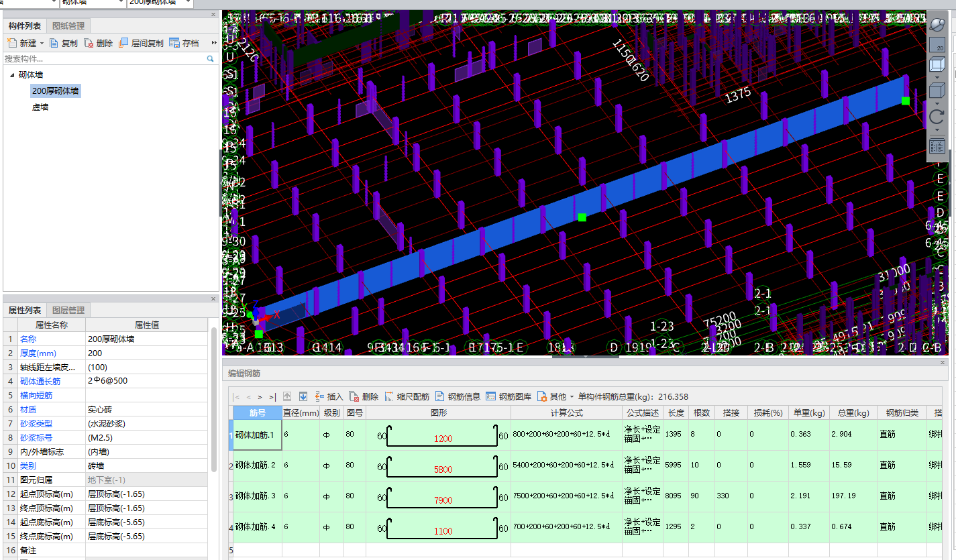Click the 7900 rebar shape diagram
The height and width of the screenshot is (560, 956).
(443, 496)
